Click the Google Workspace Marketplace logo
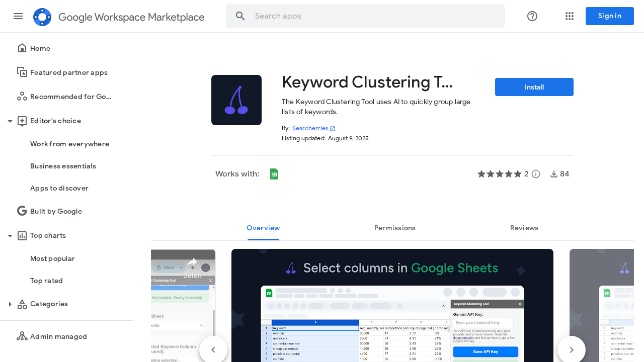The image size is (644, 362). tap(42, 17)
